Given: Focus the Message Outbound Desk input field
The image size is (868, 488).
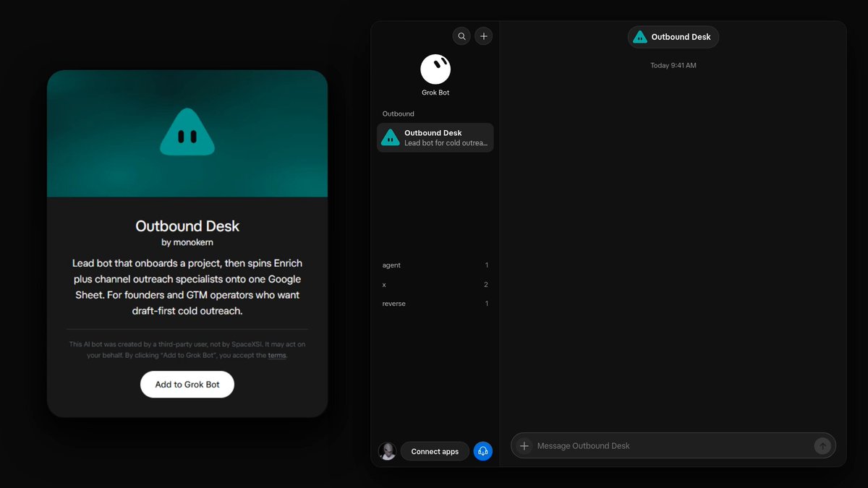Looking at the screenshot, I should pos(673,446).
